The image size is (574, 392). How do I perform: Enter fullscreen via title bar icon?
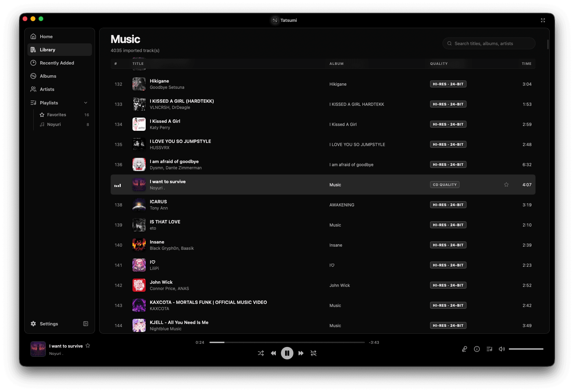tap(543, 20)
